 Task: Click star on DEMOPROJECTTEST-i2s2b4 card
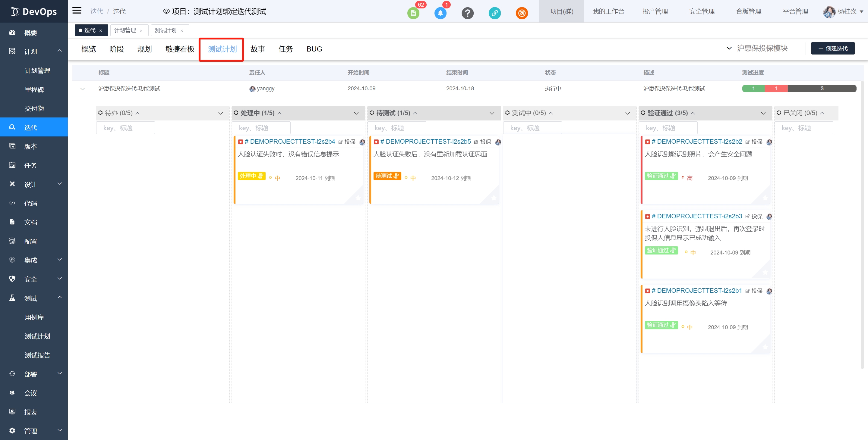[x=358, y=198]
